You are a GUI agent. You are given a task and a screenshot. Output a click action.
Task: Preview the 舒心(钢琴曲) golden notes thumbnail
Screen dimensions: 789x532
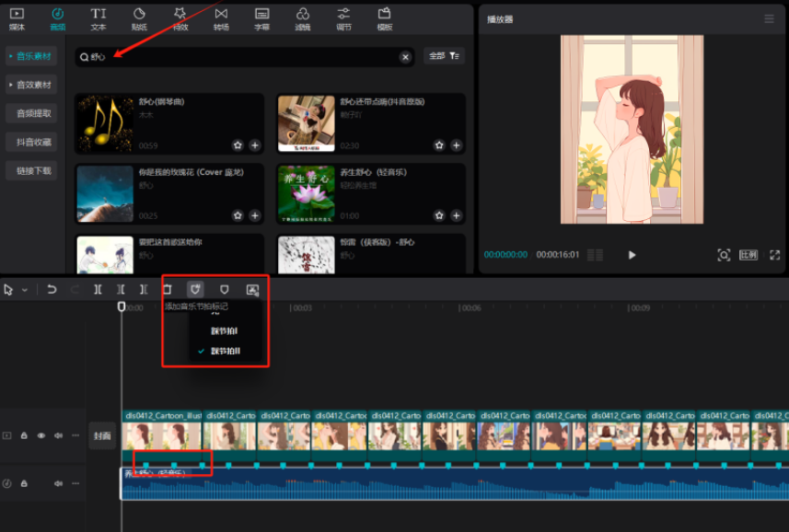pos(105,123)
